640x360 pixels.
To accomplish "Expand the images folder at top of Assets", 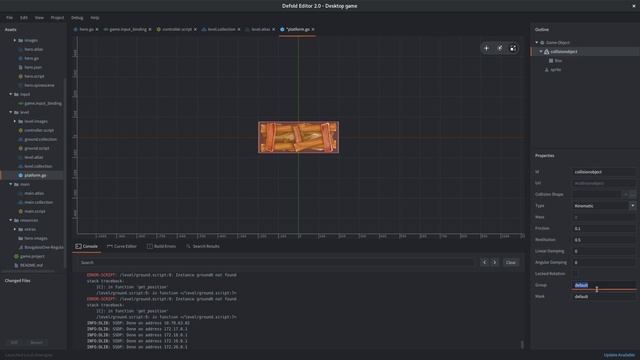I will 15,40.
